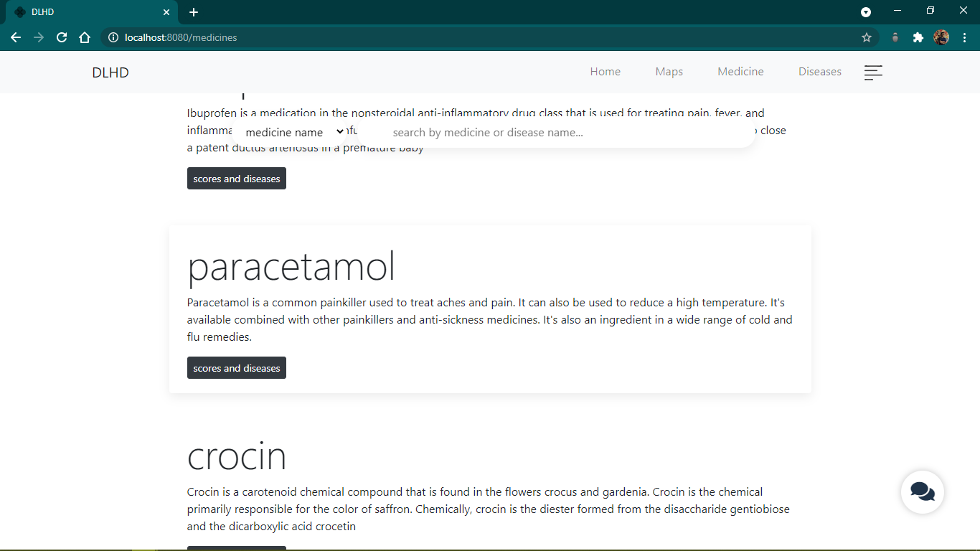Open Chrome three-dot menu

[x=964, y=37]
